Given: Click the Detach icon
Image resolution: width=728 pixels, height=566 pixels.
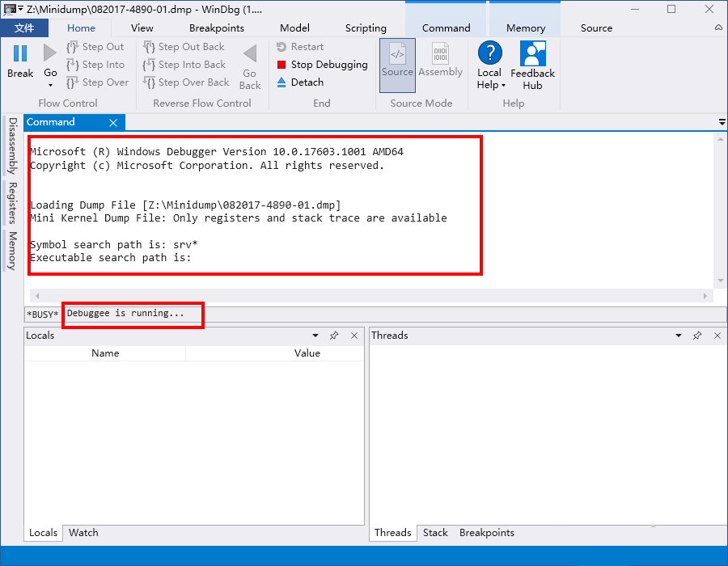Looking at the screenshot, I should click(281, 82).
